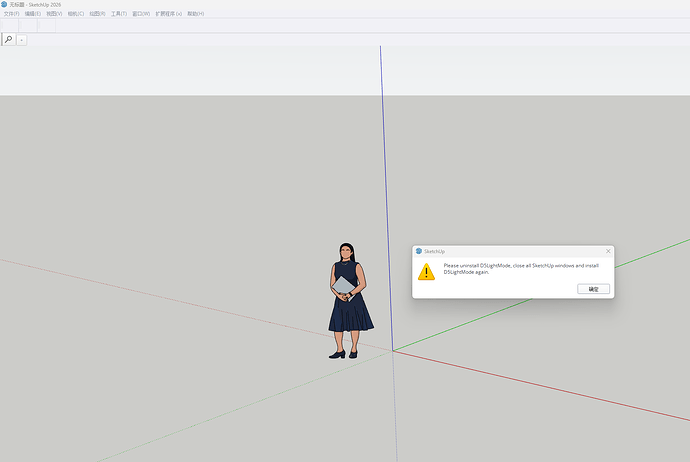Screen dimensions: 690x462
Task: Close the SketchUp warning dialog
Action: (x=608, y=251)
